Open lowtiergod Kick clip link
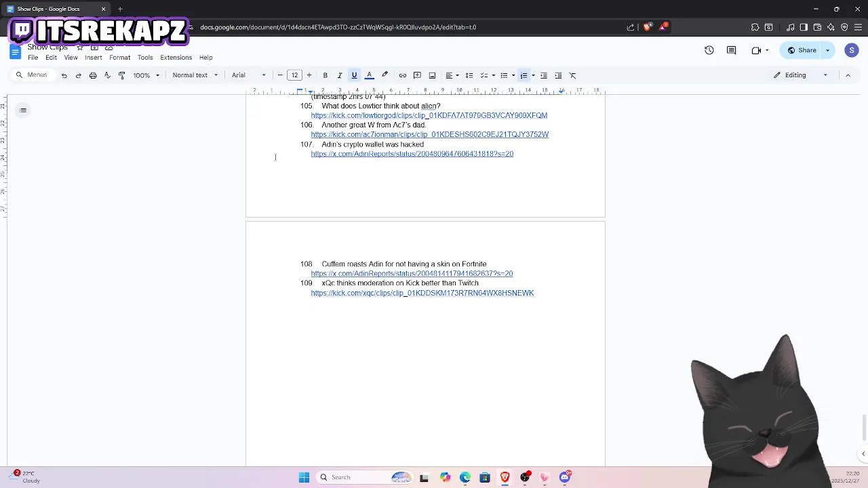This screenshot has height=488, width=868. point(429,115)
